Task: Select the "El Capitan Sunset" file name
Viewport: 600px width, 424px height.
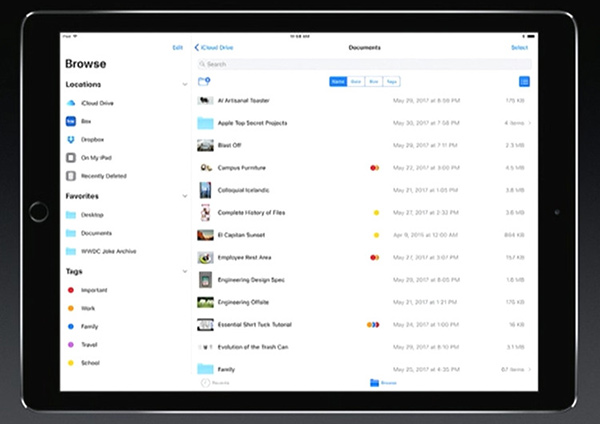Action: pos(241,235)
